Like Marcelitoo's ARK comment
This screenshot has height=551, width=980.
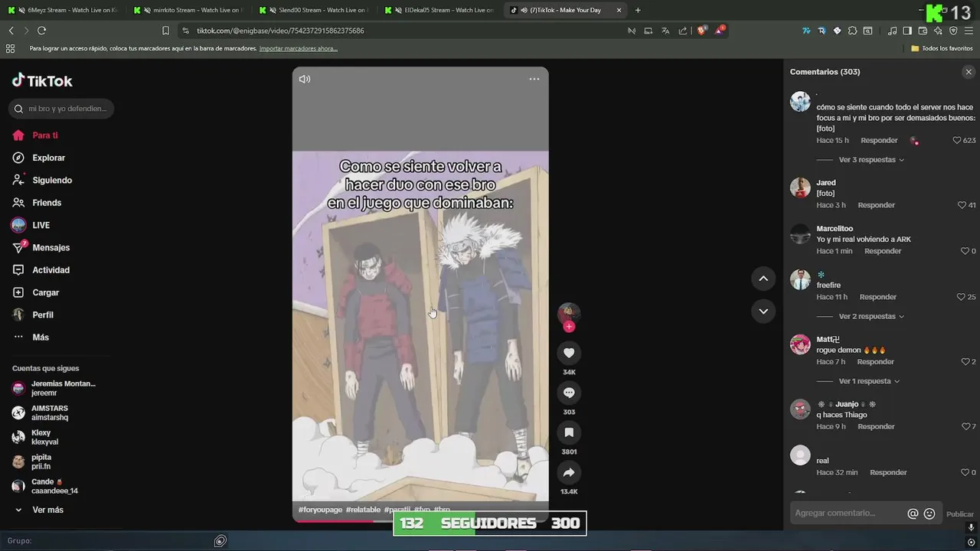point(965,251)
